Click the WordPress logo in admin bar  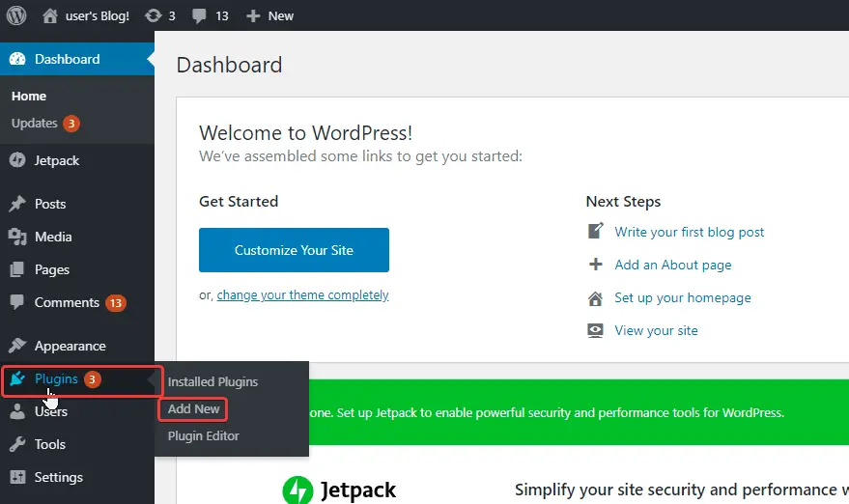[16, 15]
